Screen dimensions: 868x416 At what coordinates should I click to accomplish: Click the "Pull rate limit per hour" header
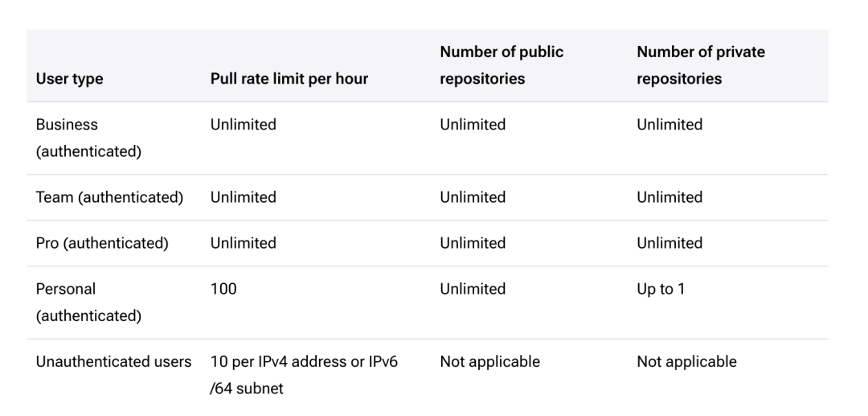pos(289,79)
